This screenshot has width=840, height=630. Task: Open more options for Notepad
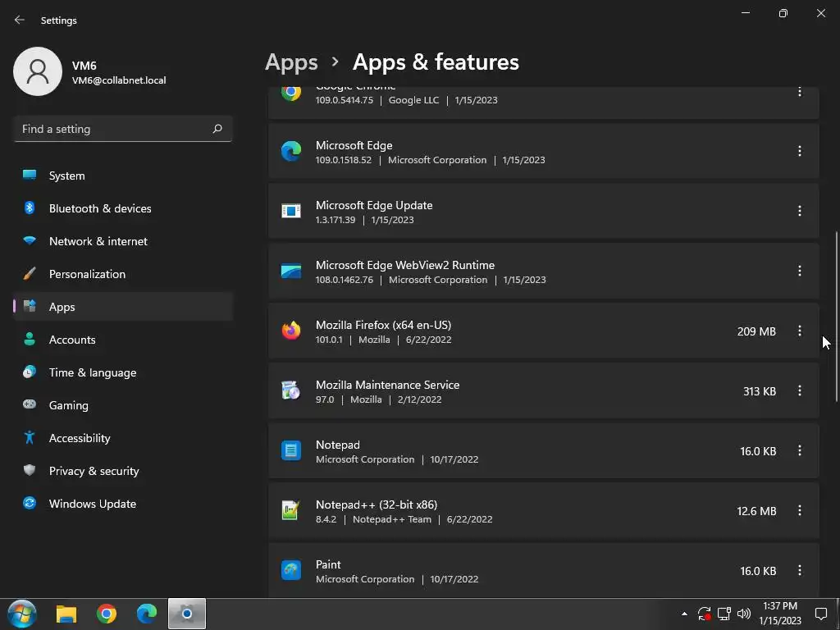(x=799, y=451)
